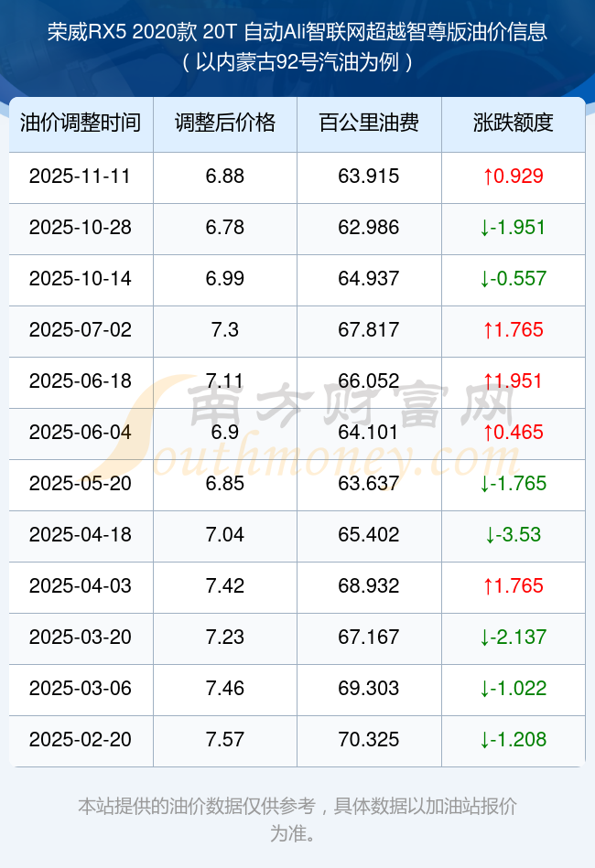
Task: Click the 涨跌额度 column header
Action: tap(514, 123)
